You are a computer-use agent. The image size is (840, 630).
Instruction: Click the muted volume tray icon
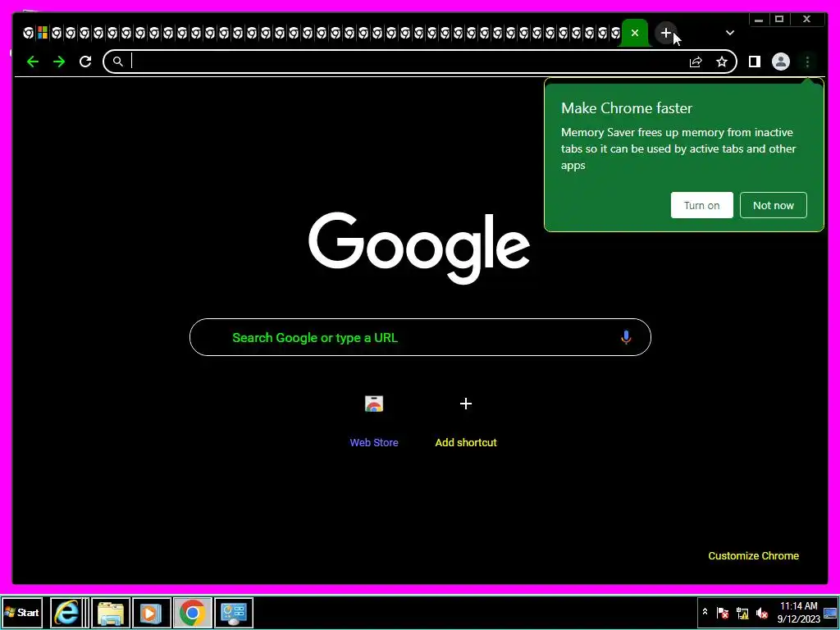pyautogui.click(x=762, y=612)
